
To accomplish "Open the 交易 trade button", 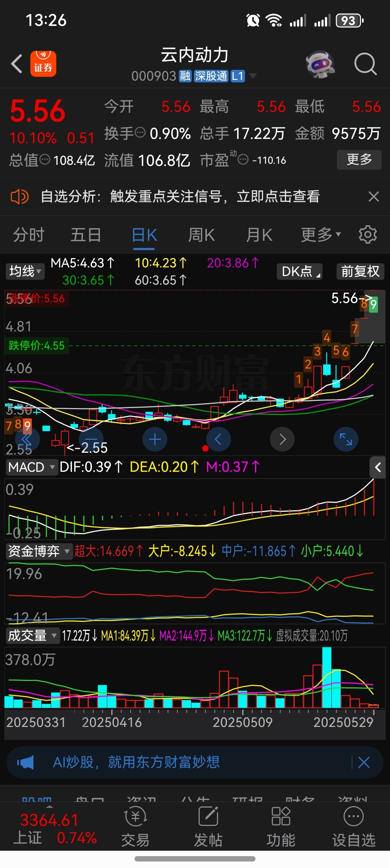I will point(135,826).
